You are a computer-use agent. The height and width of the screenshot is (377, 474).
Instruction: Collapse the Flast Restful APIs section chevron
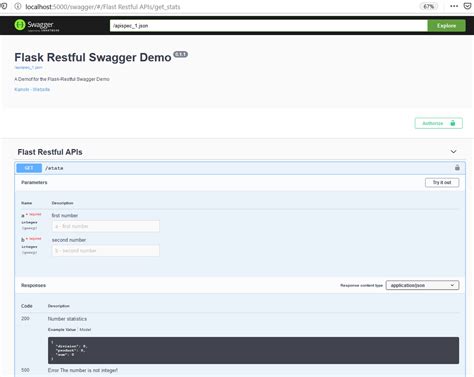(x=453, y=152)
